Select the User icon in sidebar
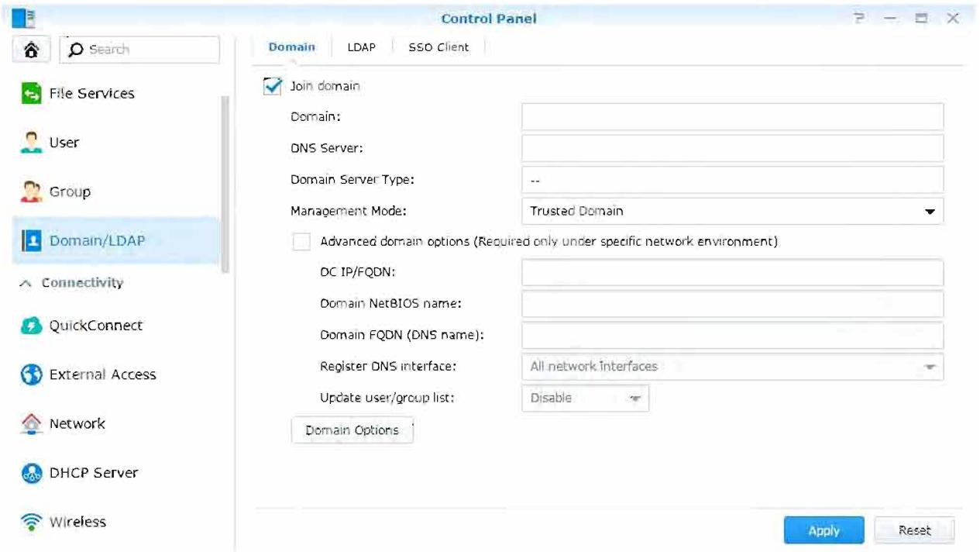 31,143
